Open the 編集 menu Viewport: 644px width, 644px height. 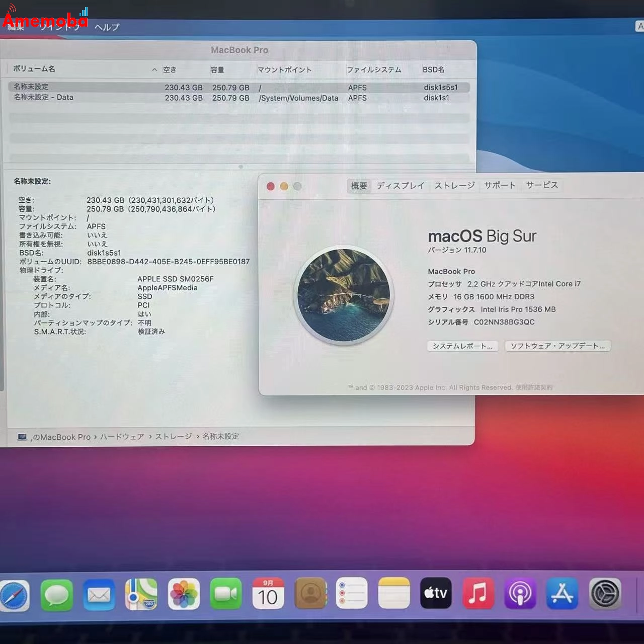point(16,28)
